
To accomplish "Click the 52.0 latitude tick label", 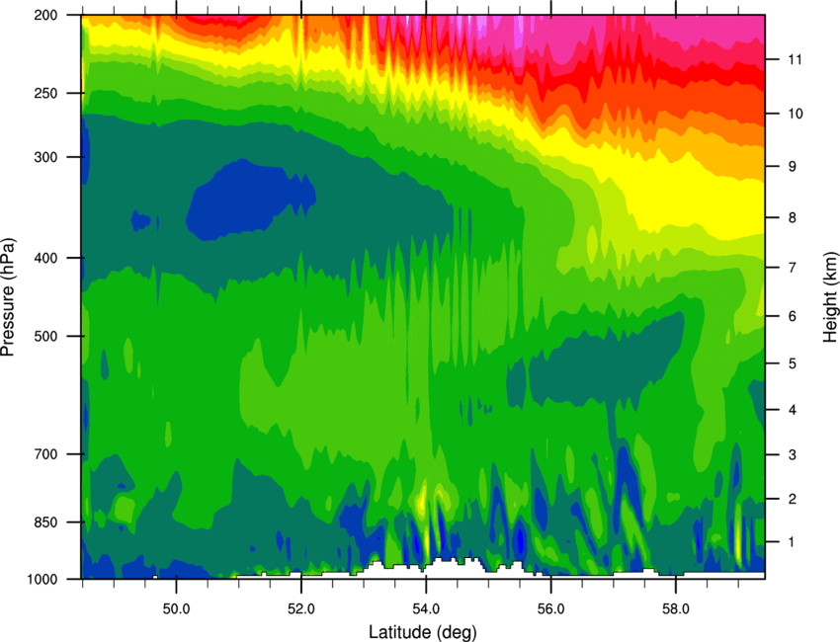I will click(301, 608).
